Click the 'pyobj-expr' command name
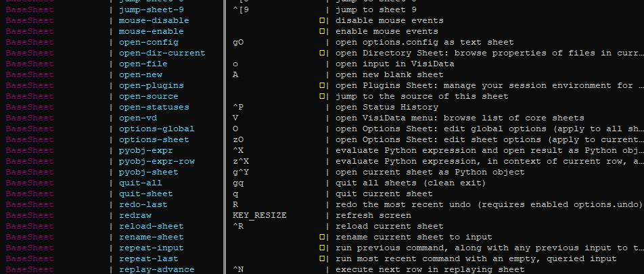Screen dimensions: 644x274 coord(146,150)
